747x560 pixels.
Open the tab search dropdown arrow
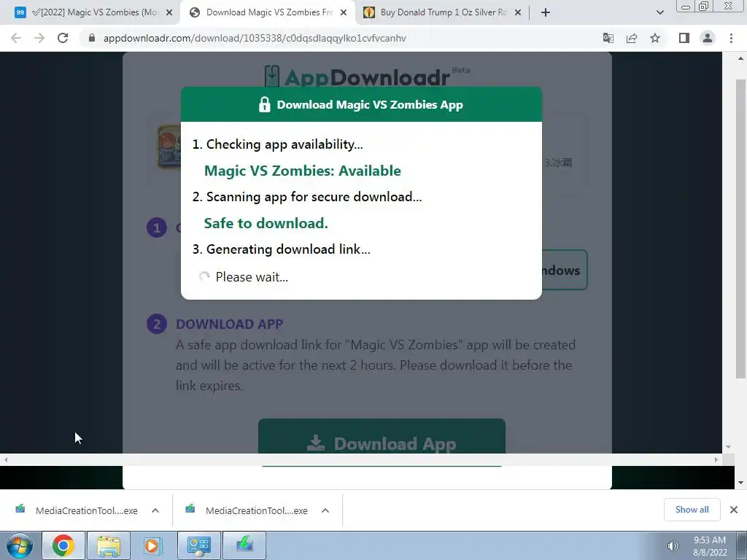pyautogui.click(x=659, y=12)
